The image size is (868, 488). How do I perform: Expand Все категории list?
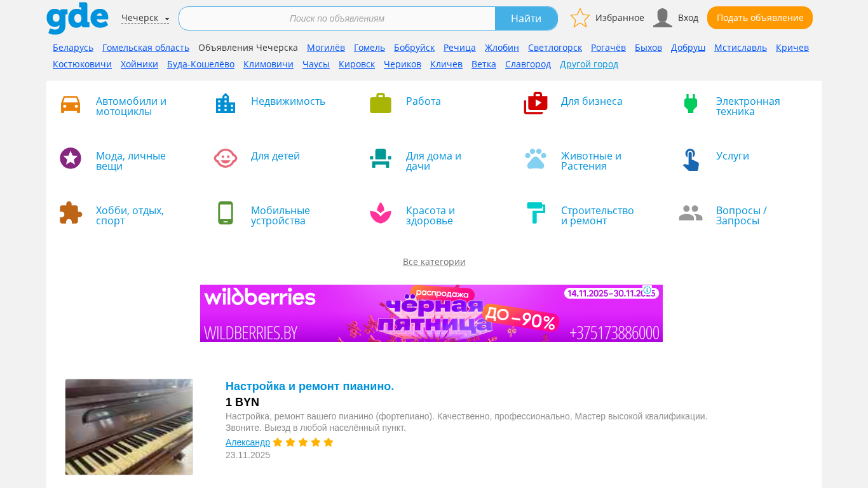click(434, 262)
